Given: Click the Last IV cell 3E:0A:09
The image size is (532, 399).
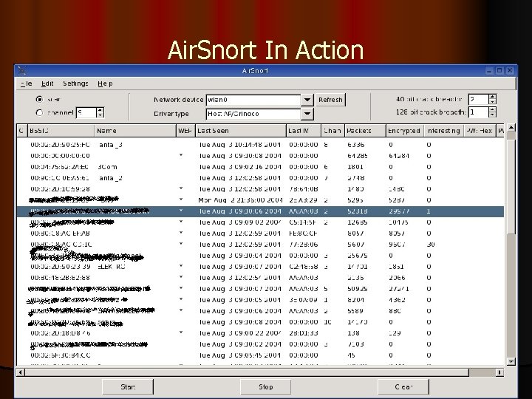Looking at the screenshot, I should point(304,300).
